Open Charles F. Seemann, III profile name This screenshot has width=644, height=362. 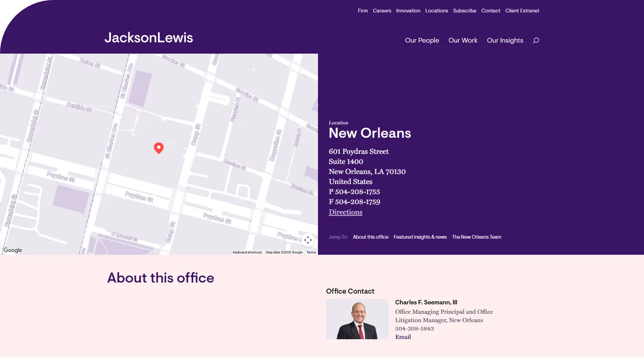426,302
